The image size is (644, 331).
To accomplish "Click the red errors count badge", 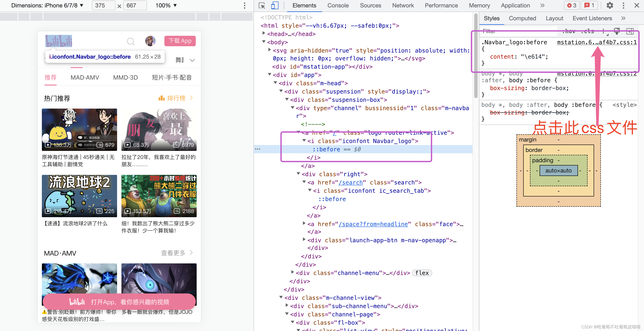I will 571,5.
